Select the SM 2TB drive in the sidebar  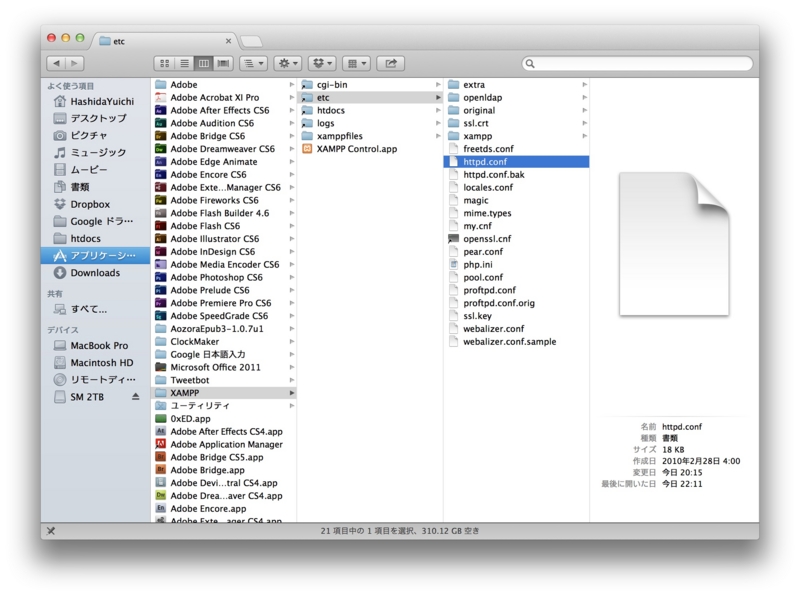click(x=87, y=397)
